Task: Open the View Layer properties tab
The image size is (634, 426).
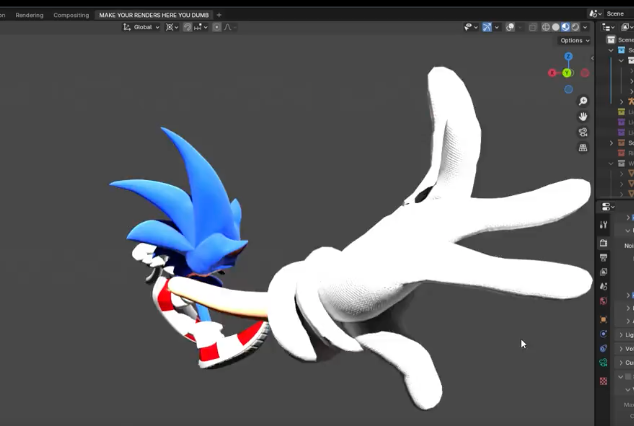Action: coord(603,272)
